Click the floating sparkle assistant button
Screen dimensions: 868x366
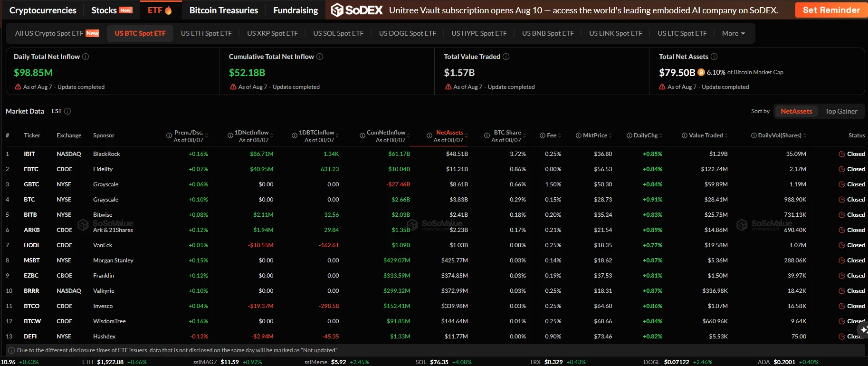point(863,329)
